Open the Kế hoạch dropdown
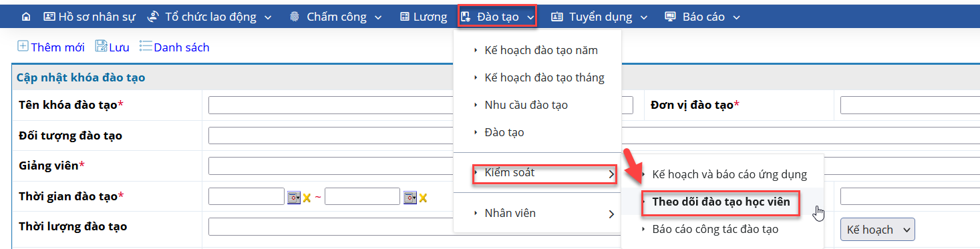The image size is (980, 249). [x=877, y=229]
